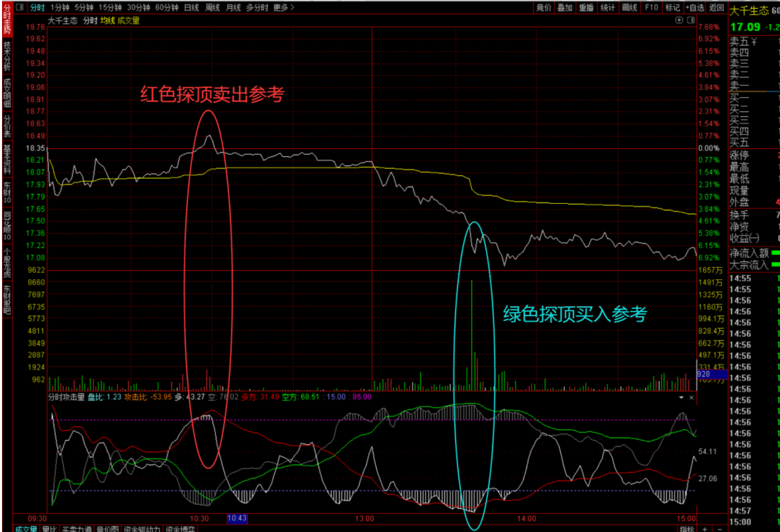This screenshot has width=780, height=532.
Task: Open the 月线 monthly chart
Action: (233, 7)
